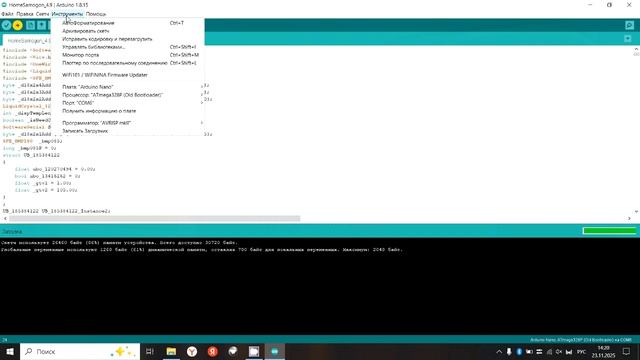Image resolution: width=640 pixels, height=360 pixels.
Task: Open the Windows Start menu
Action: (10, 351)
